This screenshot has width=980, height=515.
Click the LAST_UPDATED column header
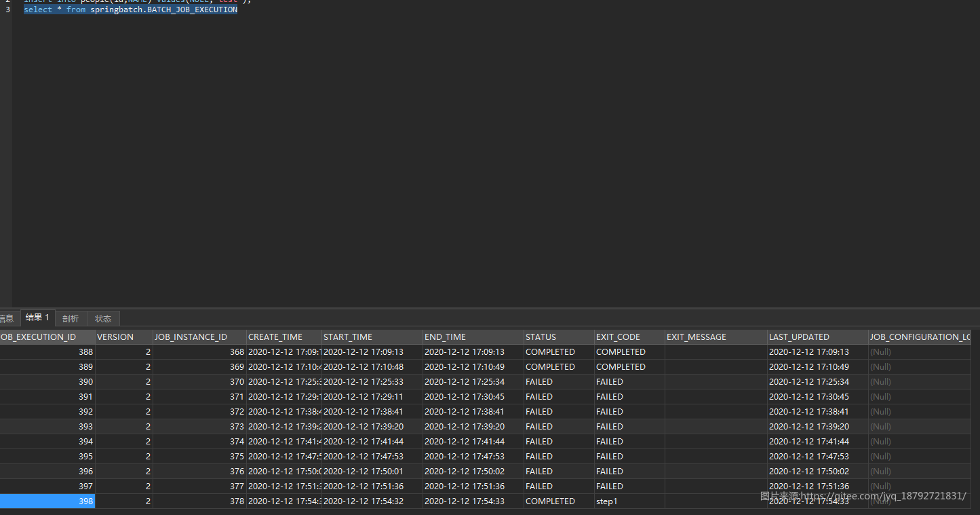tap(818, 337)
